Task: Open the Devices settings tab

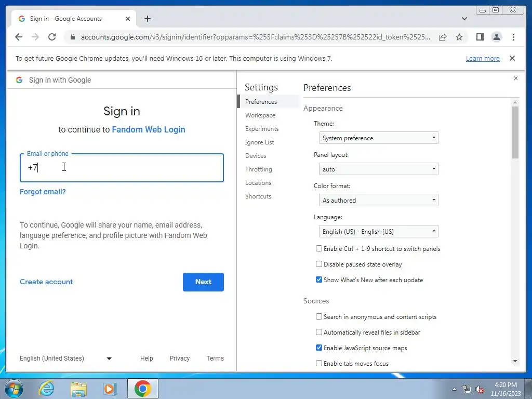Action: click(x=256, y=156)
